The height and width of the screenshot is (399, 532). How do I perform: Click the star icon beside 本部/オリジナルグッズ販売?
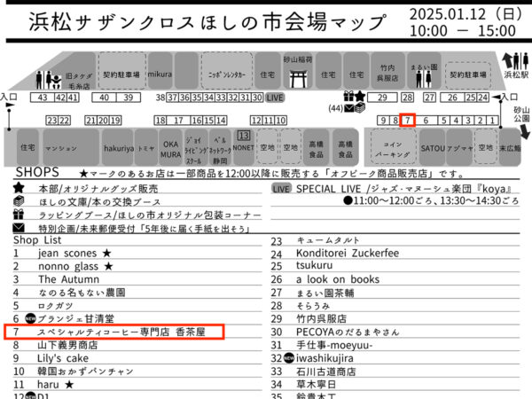tap(19, 188)
